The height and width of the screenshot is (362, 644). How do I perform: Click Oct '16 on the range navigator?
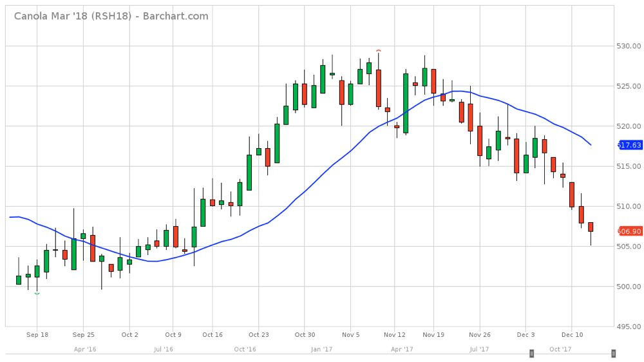click(x=245, y=349)
